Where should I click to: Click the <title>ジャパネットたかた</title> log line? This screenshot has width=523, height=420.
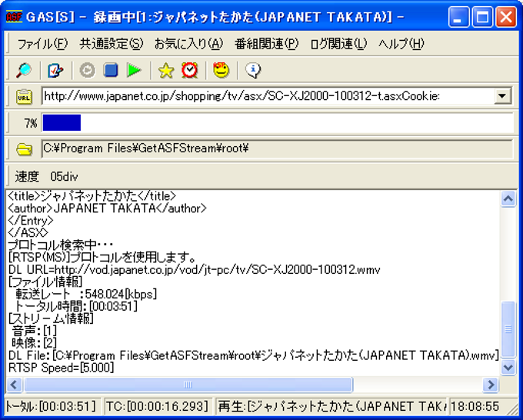(x=92, y=196)
